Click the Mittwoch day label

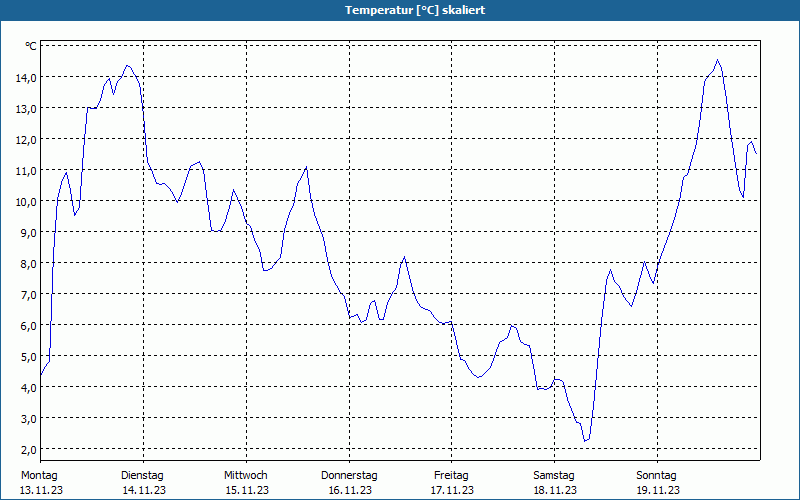[x=246, y=476]
